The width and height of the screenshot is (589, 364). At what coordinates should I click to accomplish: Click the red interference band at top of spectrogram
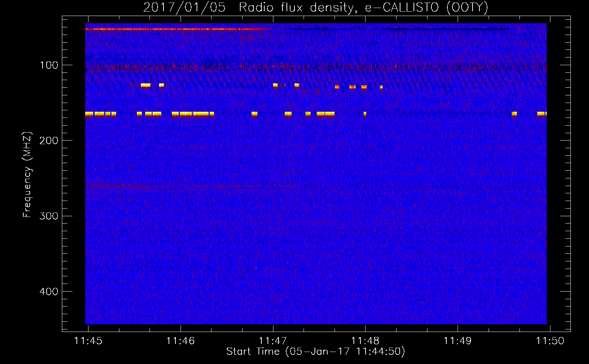point(177,29)
